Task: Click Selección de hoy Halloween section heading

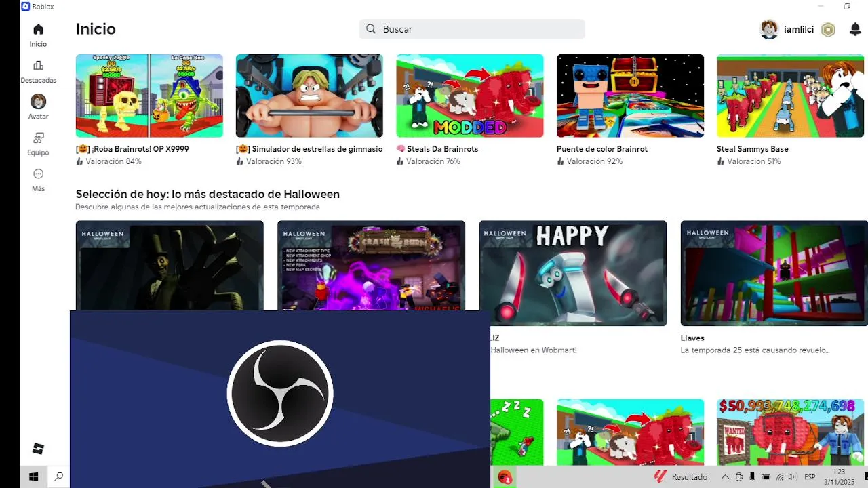Action: point(208,194)
